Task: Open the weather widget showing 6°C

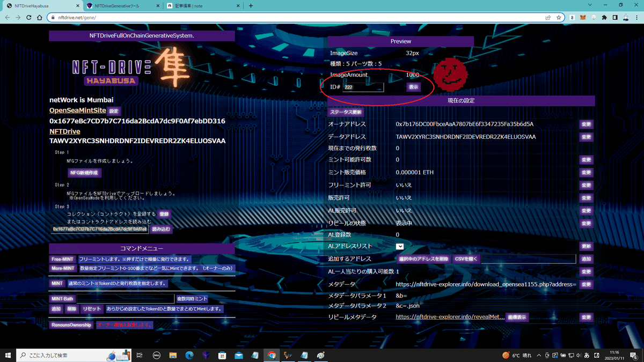Action: pos(516,355)
